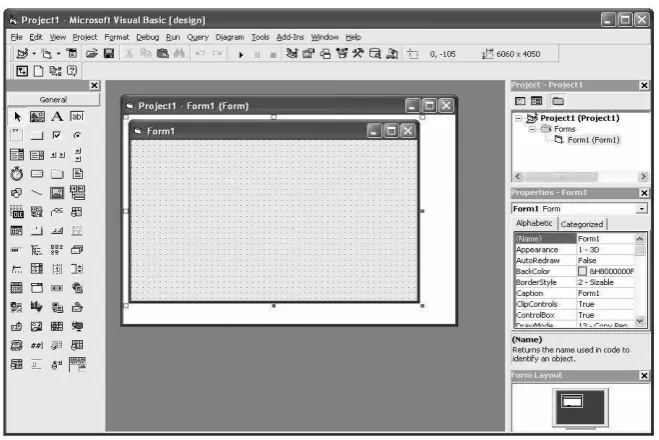The width and height of the screenshot is (659, 440).
Task: Open the Add-Ins menu
Action: 290,37
